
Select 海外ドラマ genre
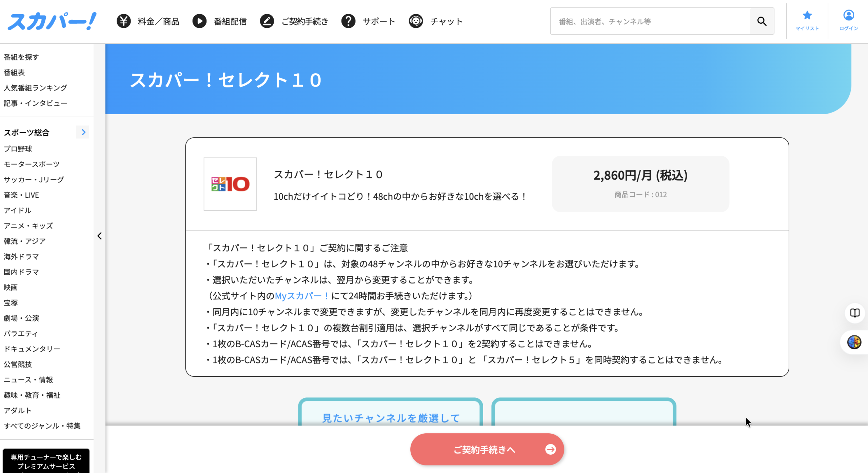21,256
